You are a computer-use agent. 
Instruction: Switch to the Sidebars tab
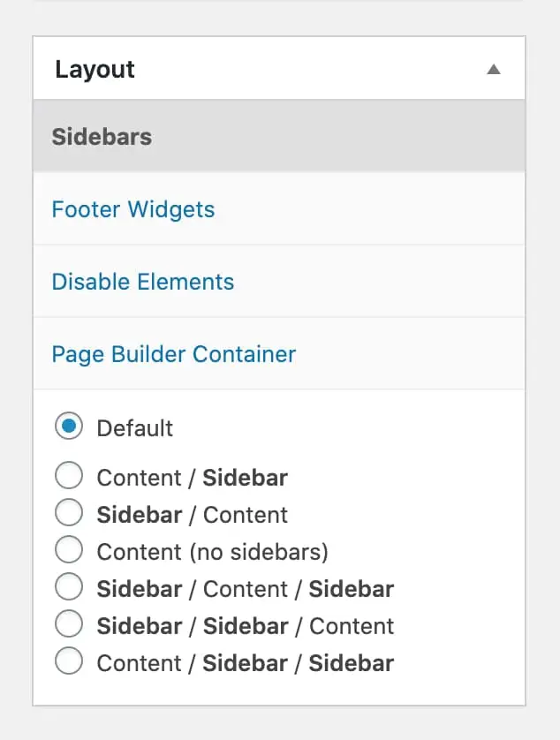coord(102,137)
